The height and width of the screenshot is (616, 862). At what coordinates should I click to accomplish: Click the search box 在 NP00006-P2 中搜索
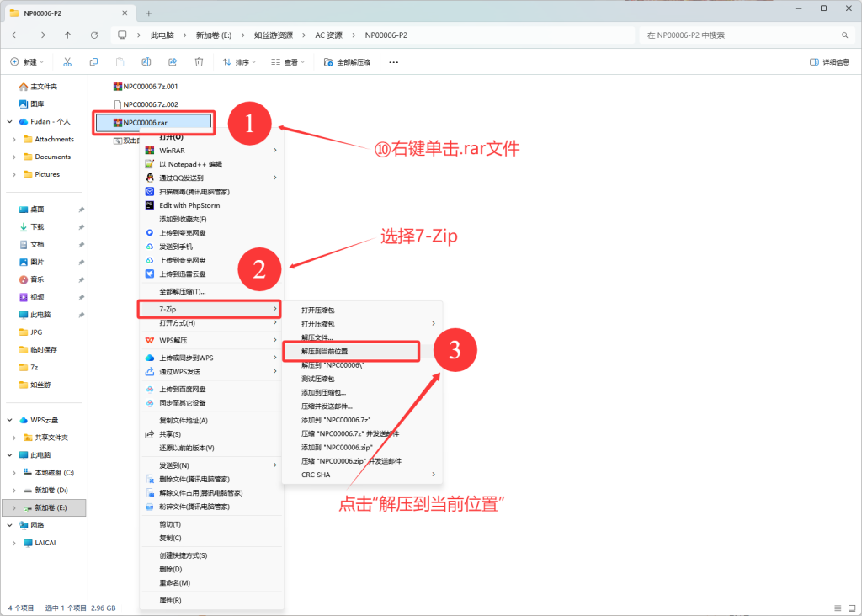(x=741, y=35)
